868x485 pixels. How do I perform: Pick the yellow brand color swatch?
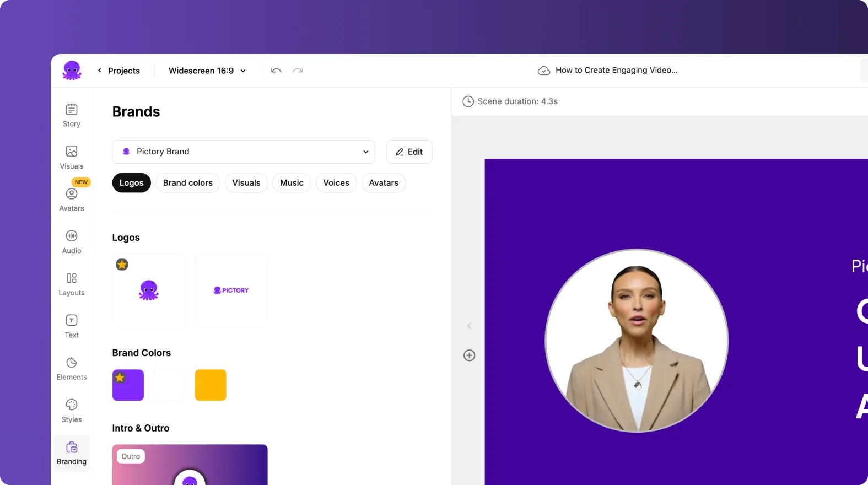point(211,385)
